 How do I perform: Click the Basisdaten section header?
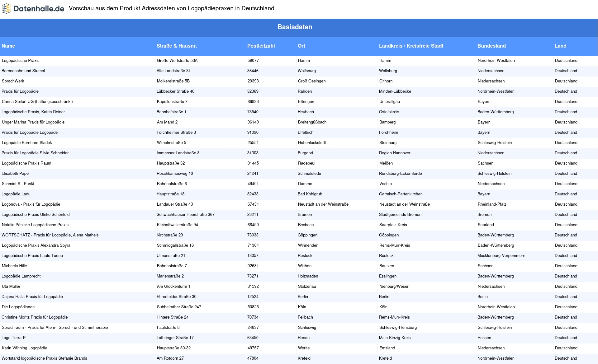tap(295, 27)
